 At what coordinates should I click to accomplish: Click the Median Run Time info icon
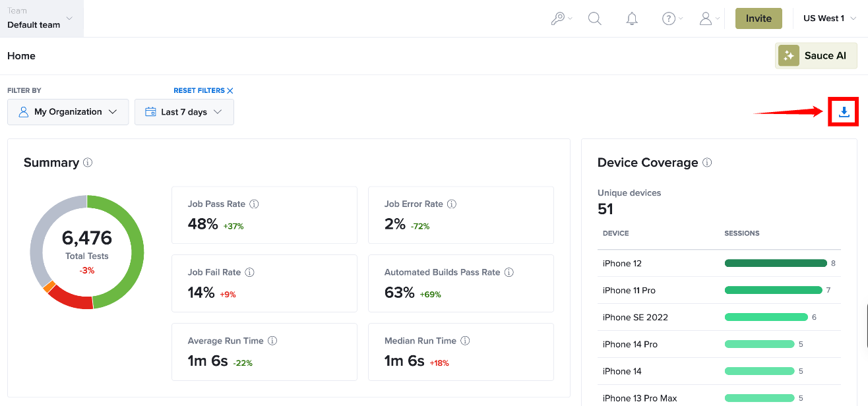(x=465, y=341)
